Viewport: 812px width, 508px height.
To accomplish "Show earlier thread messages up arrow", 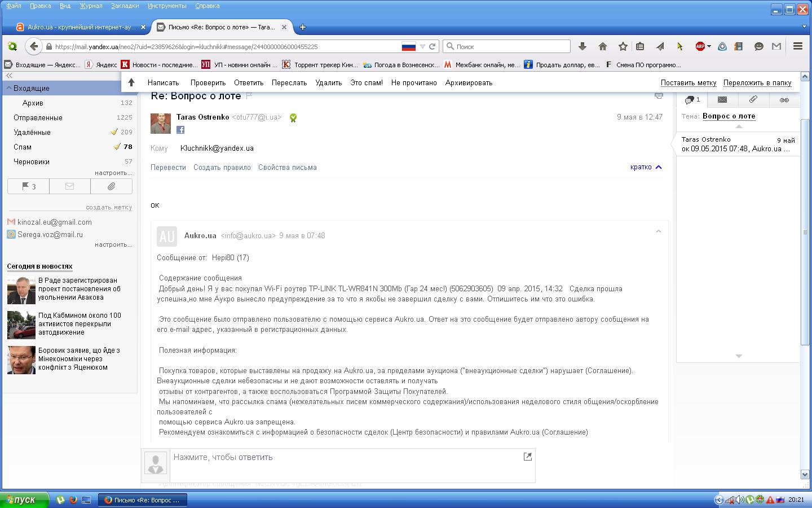I will [x=739, y=126].
